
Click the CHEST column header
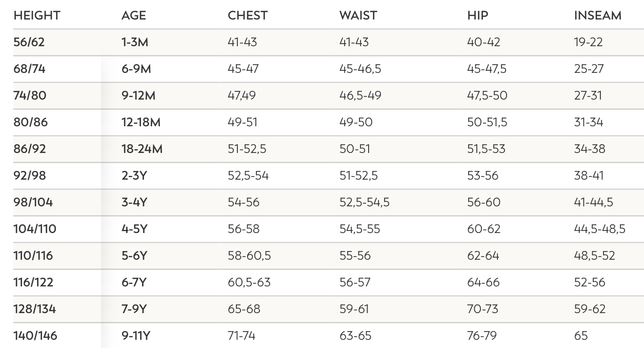(248, 16)
